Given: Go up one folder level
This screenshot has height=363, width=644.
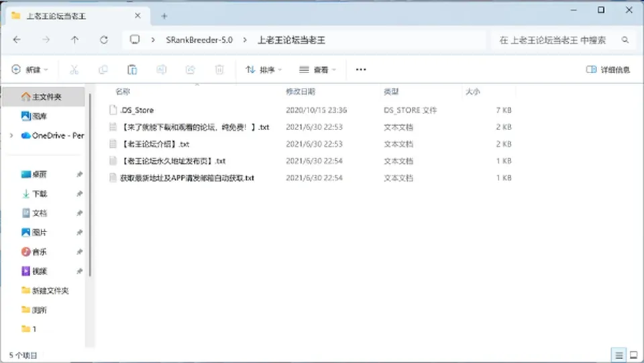Looking at the screenshot, I should point(74,40).
